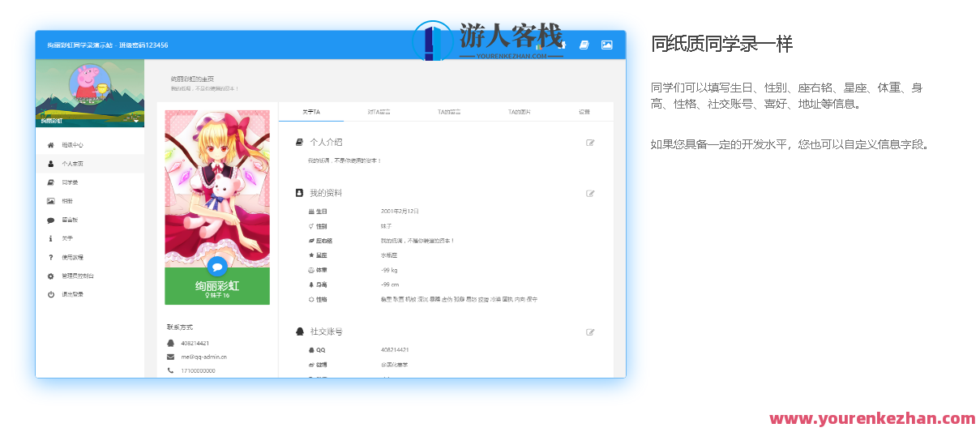Click the phone icon beside 17100000000

coord(170,370)
